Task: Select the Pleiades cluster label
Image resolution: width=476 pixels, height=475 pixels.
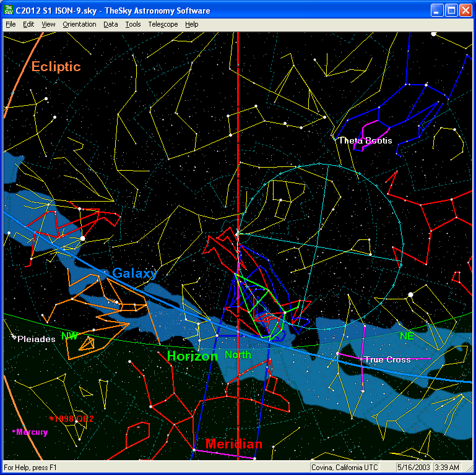Action: pyautogui.click(x=36, y=339)
